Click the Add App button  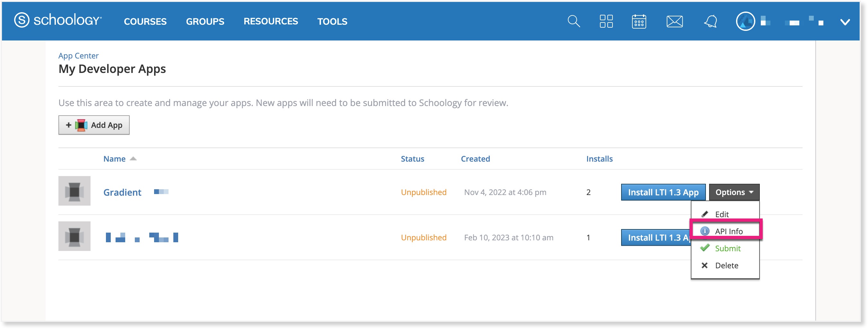94,125
